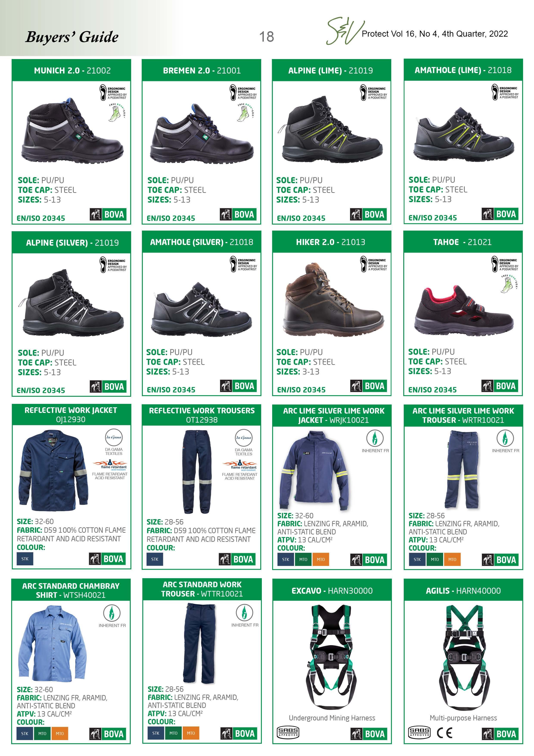Select the green MTO swatch on Arc Lime Work Trouser
Image resolution: width=534 pixels, height=756 pixels.
coord(435,559)
